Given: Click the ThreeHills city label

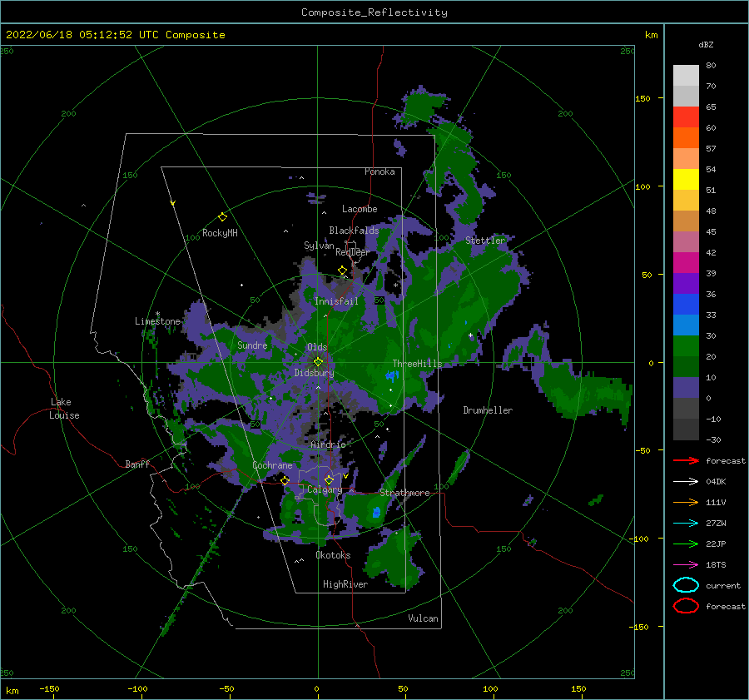Looking at the screenshot, I should point(418,364).
